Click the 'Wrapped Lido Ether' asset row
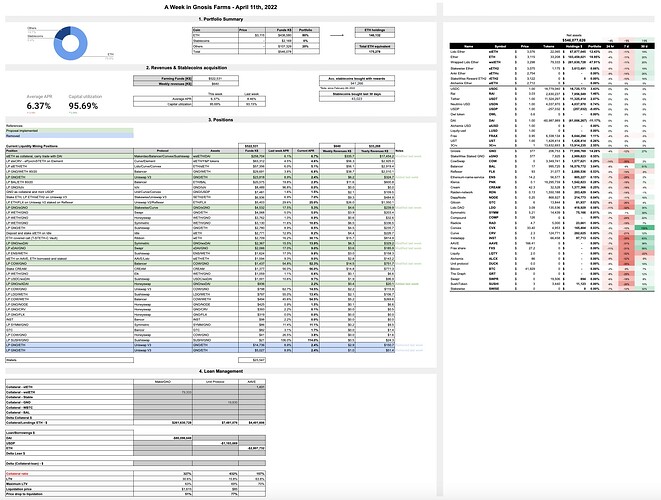Screen dimensions: 661x500 click(x=552, y=62)
